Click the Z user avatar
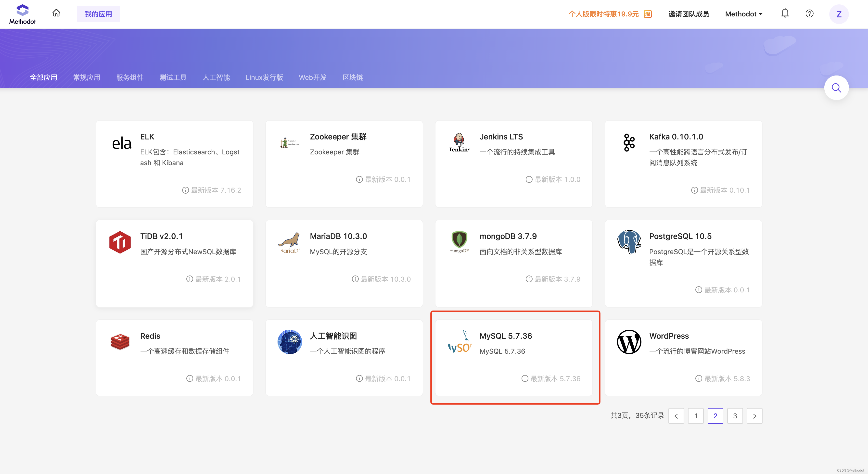This screenshot has height=474, width=868. pyautogui.click(x=839, y=14)
